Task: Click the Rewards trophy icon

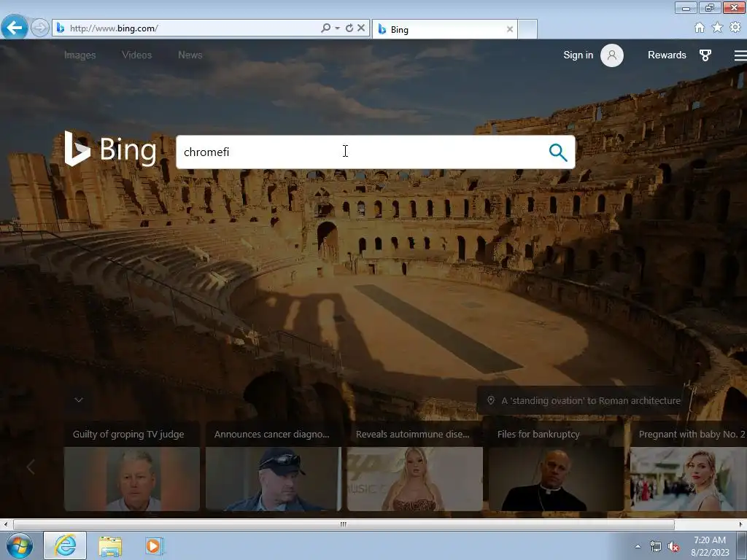Action: tap(705, 55)
